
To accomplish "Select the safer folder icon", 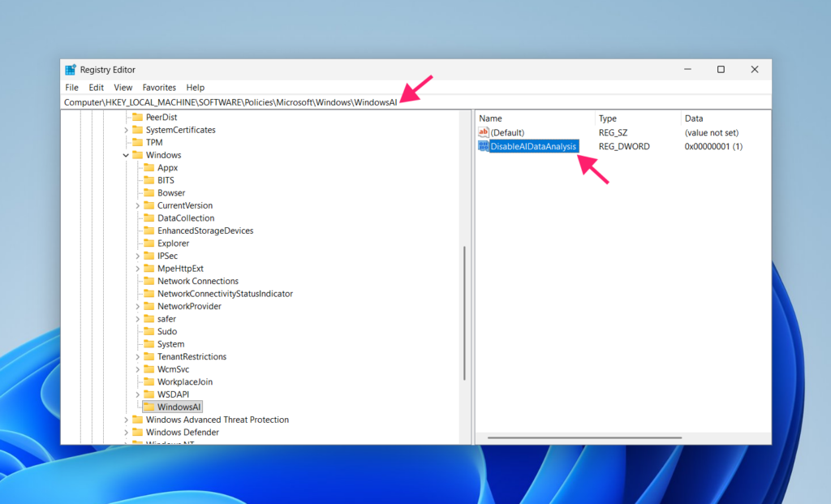I will click(x=149, y=319).
